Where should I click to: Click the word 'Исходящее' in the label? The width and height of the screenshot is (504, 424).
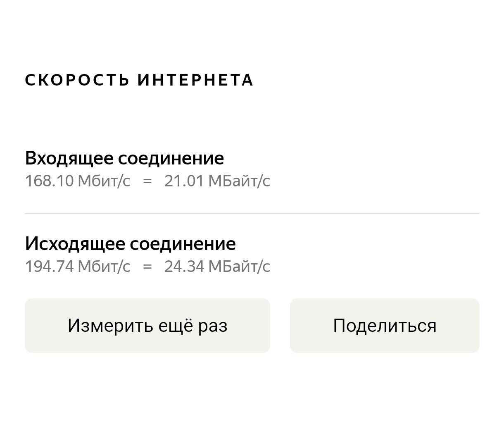[x=75, y=244]
